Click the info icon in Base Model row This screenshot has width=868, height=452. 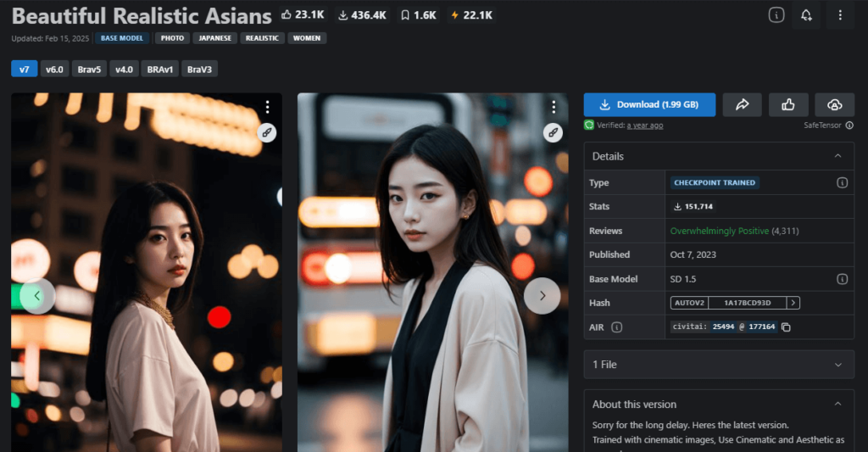pyautogui.click(x=842, y=279)
